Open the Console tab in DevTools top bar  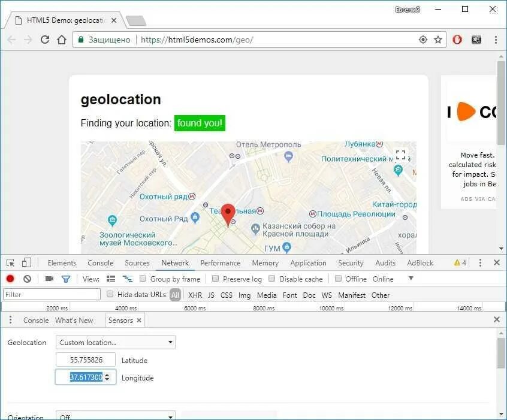101,263
